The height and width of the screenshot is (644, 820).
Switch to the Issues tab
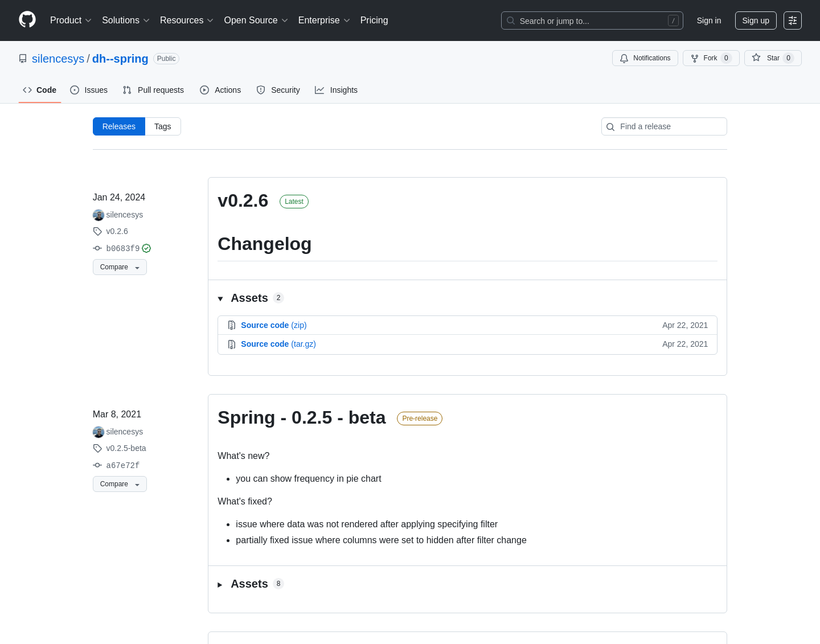(x=89, y=90)
